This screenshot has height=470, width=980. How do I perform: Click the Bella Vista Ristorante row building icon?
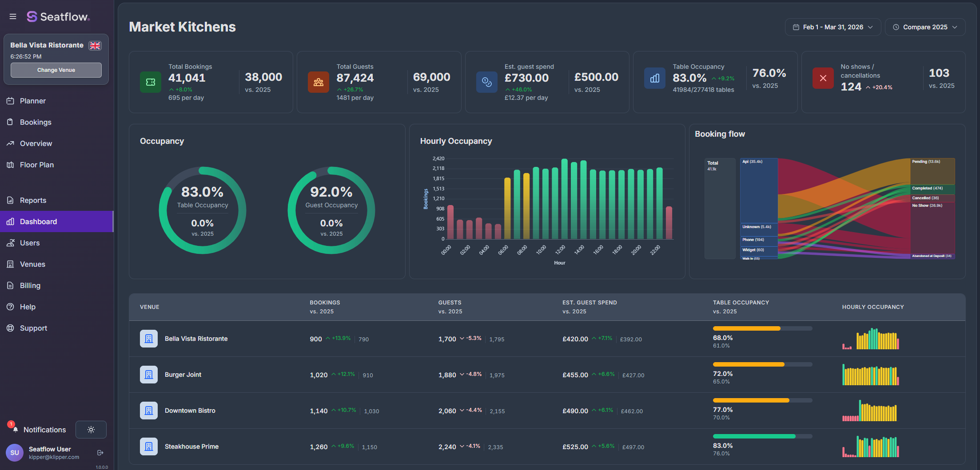pyautogui.click(x=149, y=339)
